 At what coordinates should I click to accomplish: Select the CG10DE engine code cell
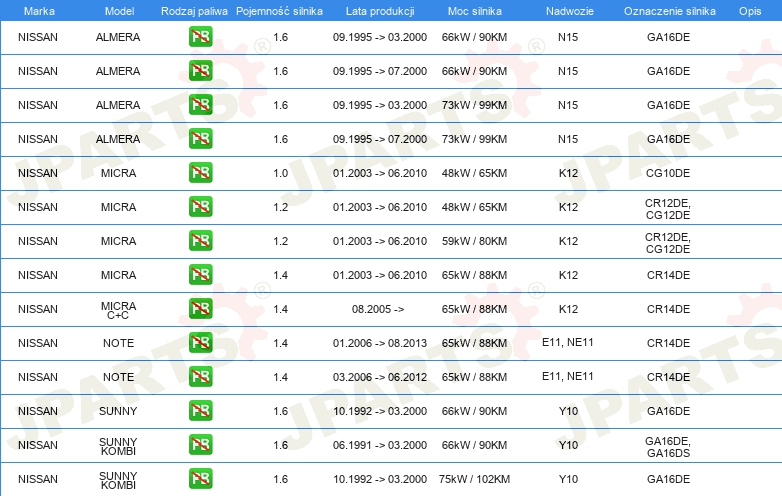coord(668,173)
